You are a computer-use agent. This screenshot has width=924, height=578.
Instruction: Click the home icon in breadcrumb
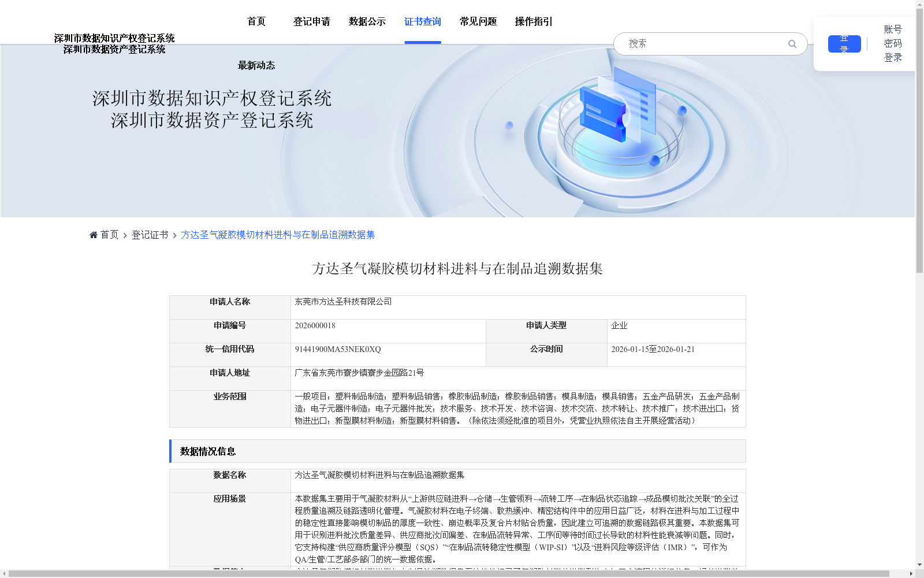[x=94, y=235]
